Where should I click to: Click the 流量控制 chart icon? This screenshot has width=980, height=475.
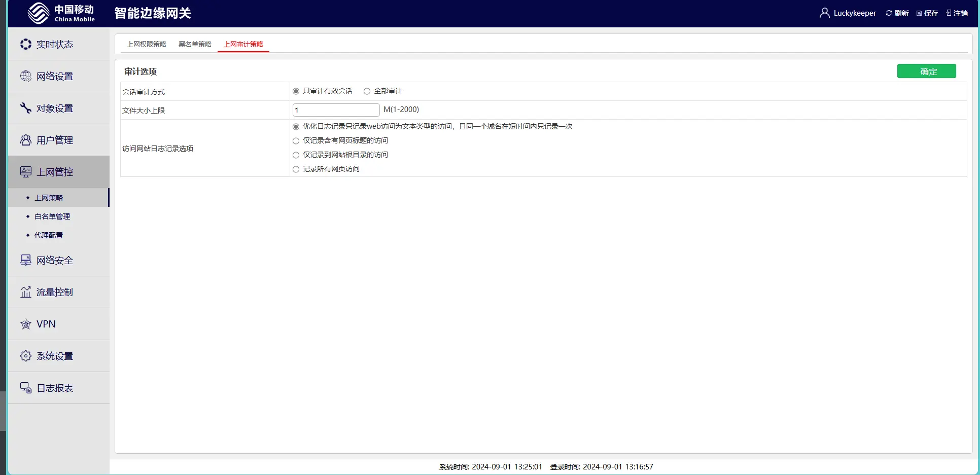coord(26,292)
